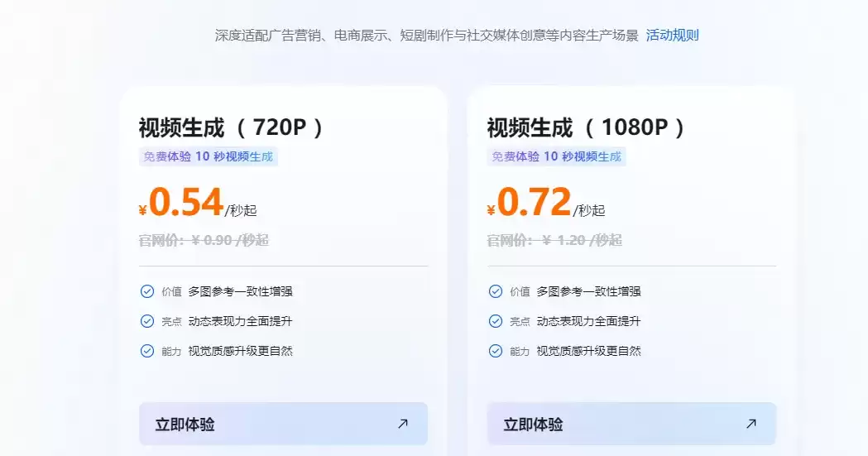Click check icon beside 能力 in 720P card
This screenshot has height=456, width=868.
point(147,351)
